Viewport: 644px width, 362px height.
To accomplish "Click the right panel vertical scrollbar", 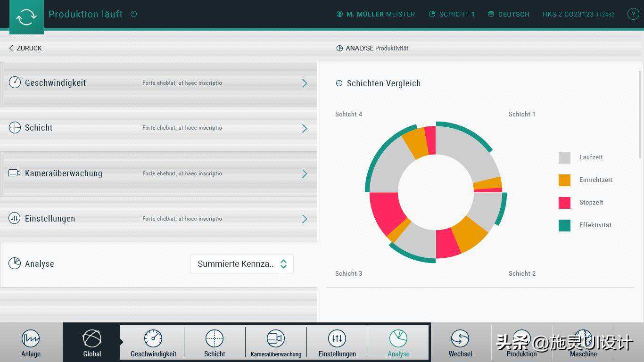I will 640,113.
